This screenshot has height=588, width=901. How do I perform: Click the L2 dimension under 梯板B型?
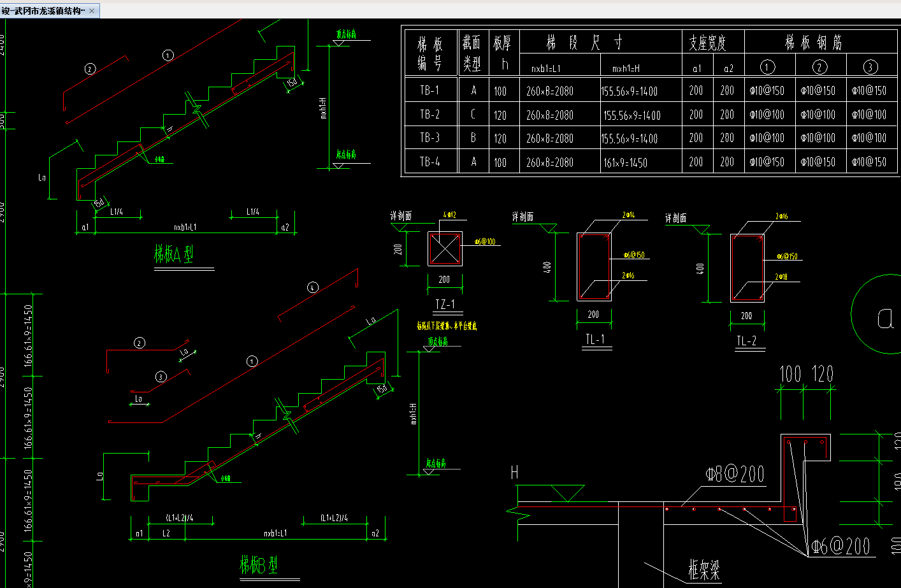166,533
